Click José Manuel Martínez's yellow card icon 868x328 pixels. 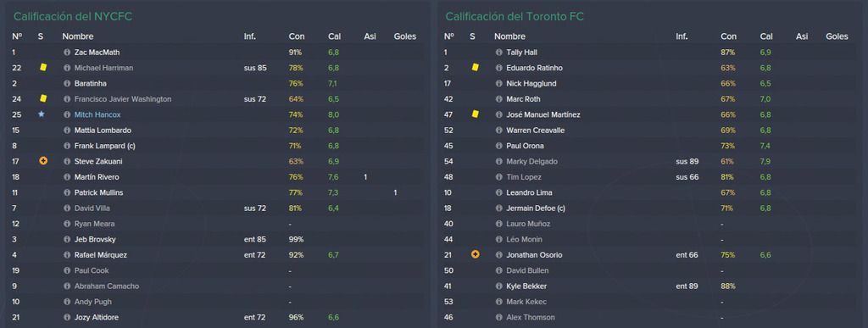pyautogui.click(x=475, y=114)
